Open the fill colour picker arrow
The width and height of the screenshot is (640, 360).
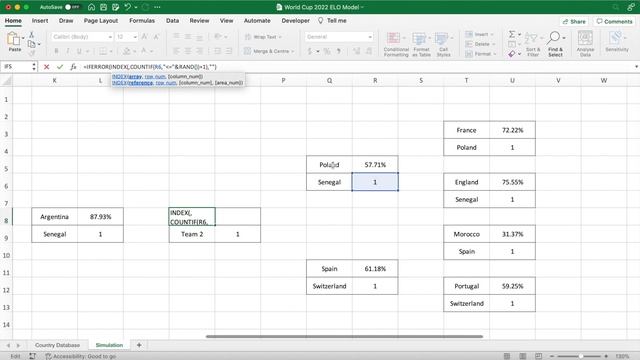coord(134,51)
